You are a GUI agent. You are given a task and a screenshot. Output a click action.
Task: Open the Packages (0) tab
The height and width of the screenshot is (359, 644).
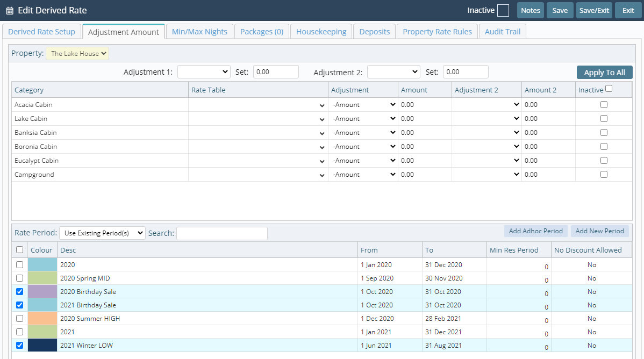click(x=262, y=32)
